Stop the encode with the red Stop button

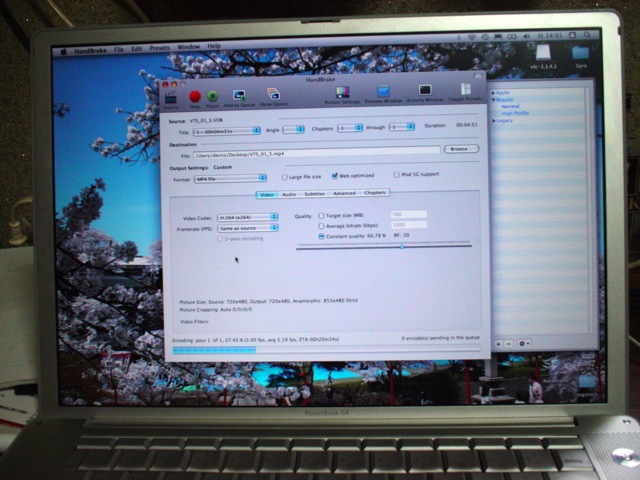point(195,97)
